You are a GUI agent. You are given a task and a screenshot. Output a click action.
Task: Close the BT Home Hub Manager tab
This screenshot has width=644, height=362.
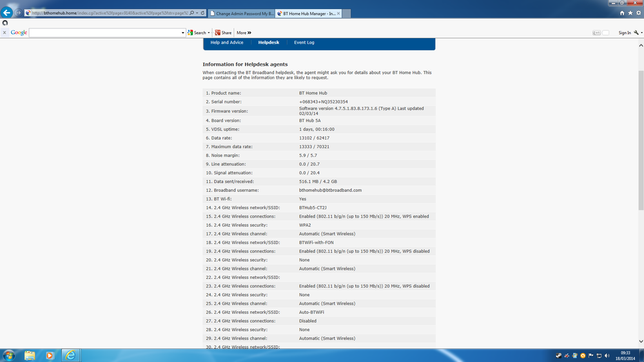(338, 14)
